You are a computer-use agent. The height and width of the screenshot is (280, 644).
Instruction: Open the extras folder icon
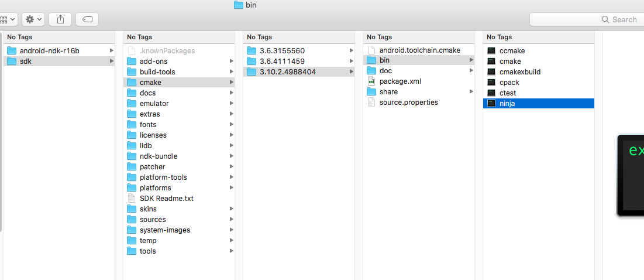coord(132,114)
